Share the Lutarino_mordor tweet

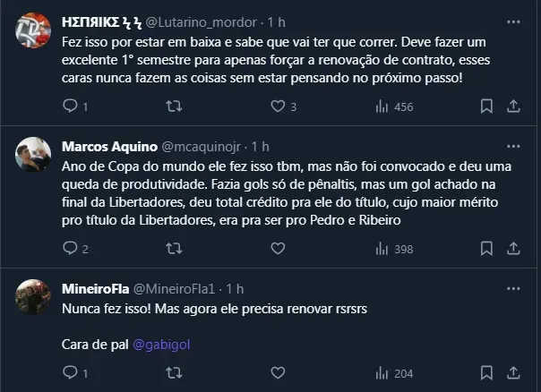(513, 107)
